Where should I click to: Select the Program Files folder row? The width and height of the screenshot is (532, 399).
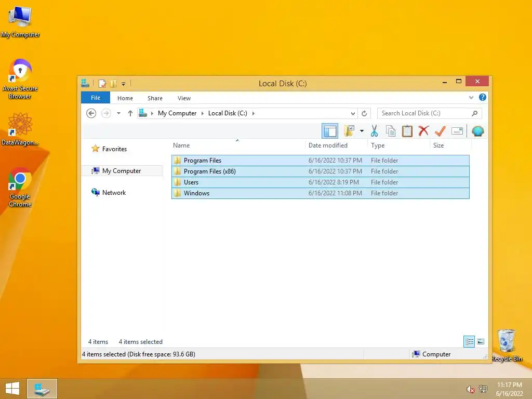coord(320,161)
